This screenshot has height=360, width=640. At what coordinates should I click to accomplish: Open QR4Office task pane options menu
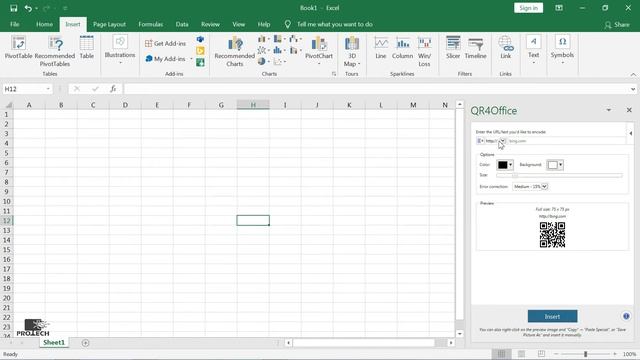609,110
